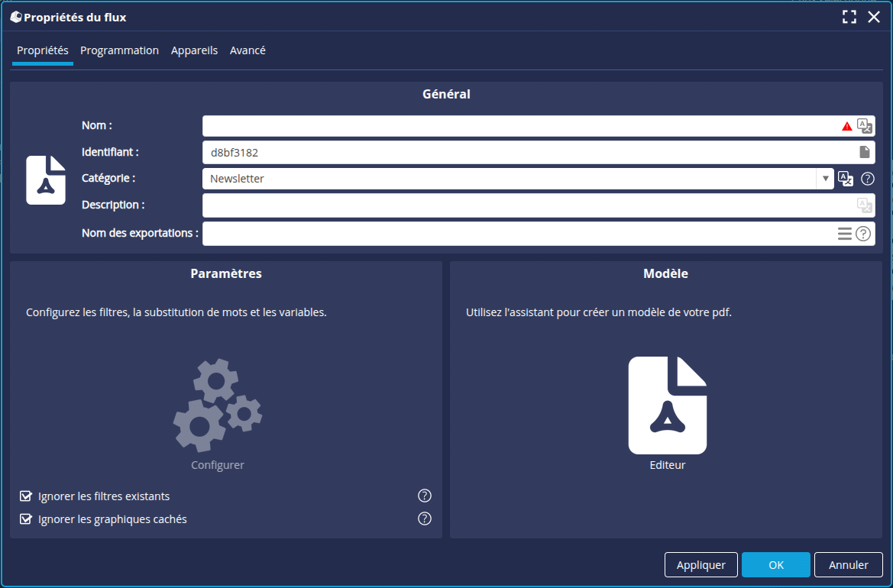Switch to the Programmation tab
This screenshot has width=893, height=588.
pos(119,50)
